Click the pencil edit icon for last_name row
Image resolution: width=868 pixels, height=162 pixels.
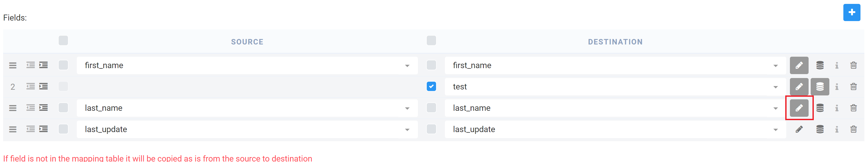799,108
